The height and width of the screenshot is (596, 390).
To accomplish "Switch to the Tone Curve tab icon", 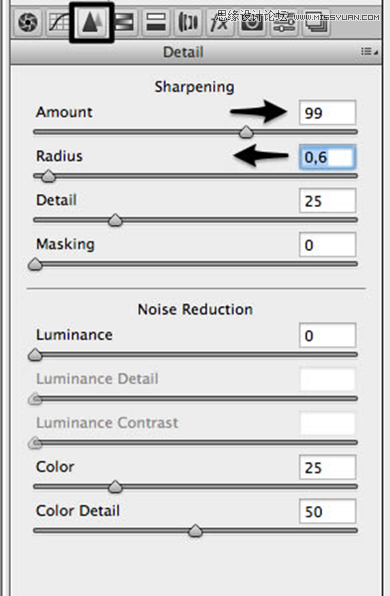I will pos(59,22).
